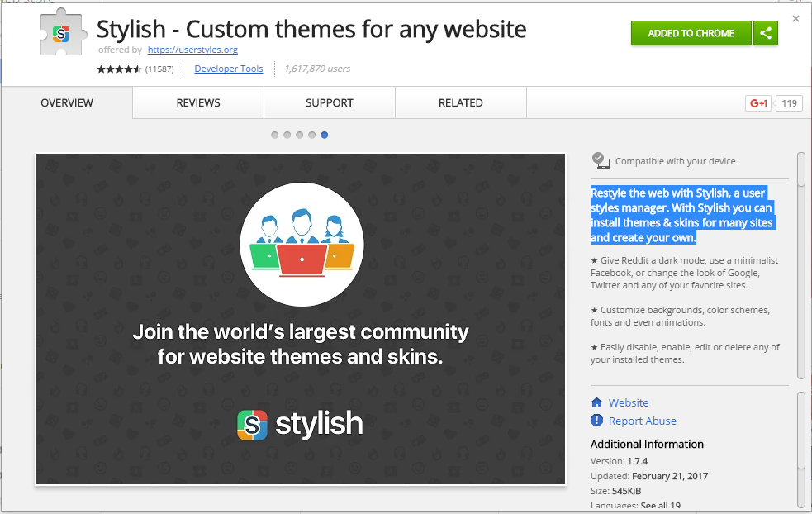
Task: Select the second screenshot carousel dot
Action: coord(287,135)
